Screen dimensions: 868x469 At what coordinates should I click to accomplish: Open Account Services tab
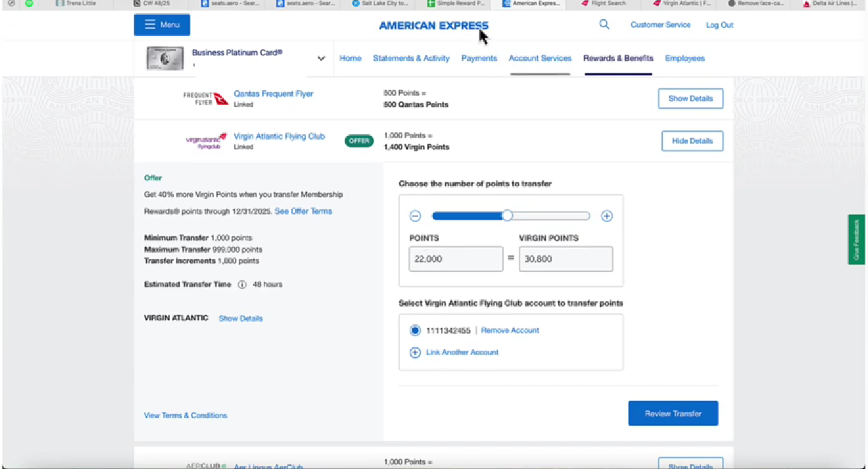click(x=540, y=58)
